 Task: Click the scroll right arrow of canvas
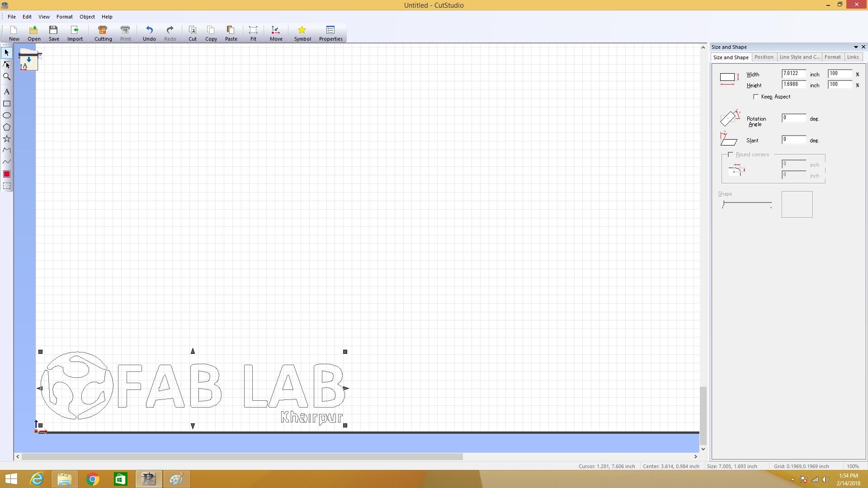pyautogui.click(x=696, y=457)
